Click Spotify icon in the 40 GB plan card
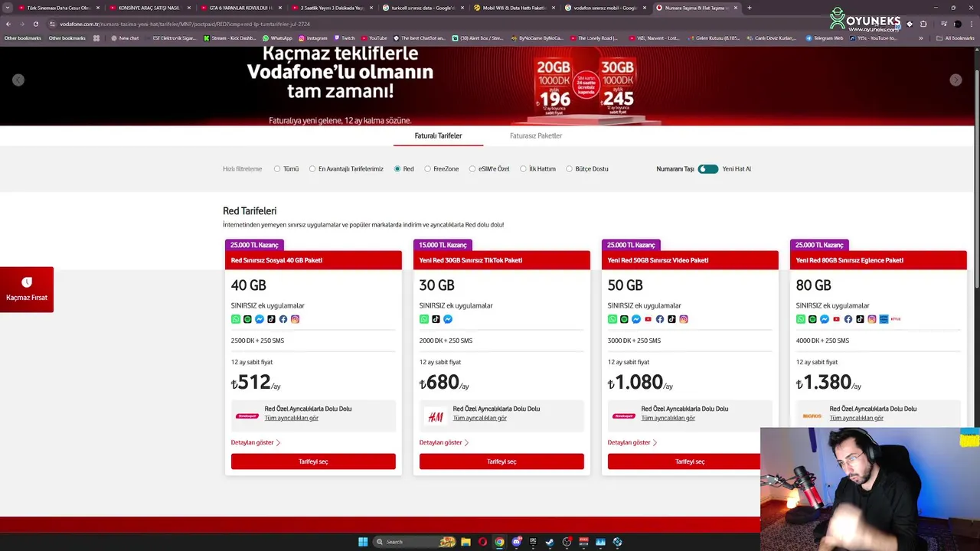 pyautogui.click(x=247, y=319)
